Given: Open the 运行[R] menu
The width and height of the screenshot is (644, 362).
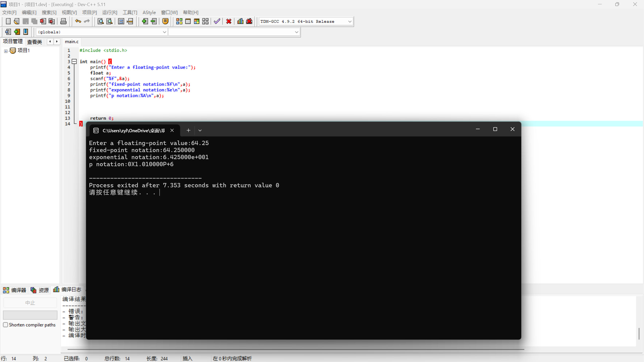Looking at the screenshot, I should click(110, 13).
